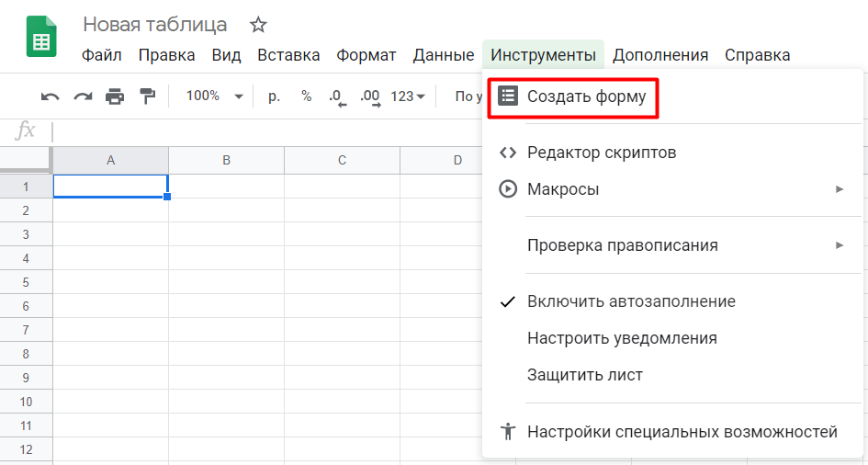
Task: Select row 1 header
Action: point(26,187)
